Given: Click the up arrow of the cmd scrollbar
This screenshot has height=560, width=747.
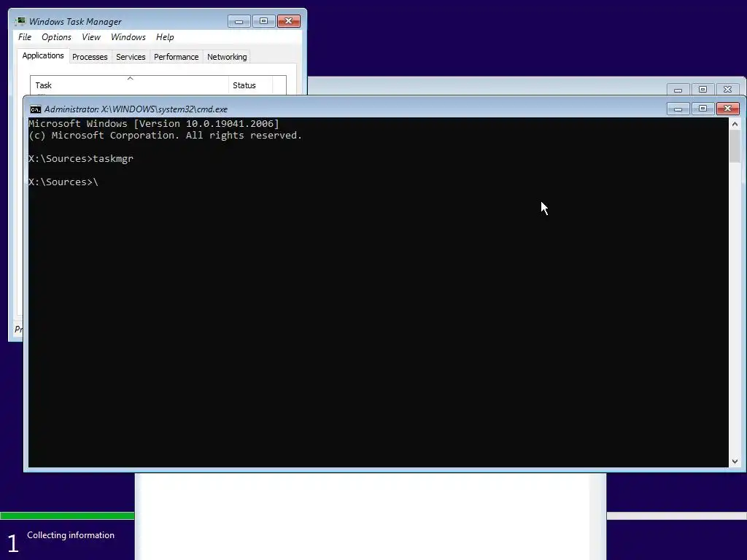Looking at the screenshot, I should 735,124.
